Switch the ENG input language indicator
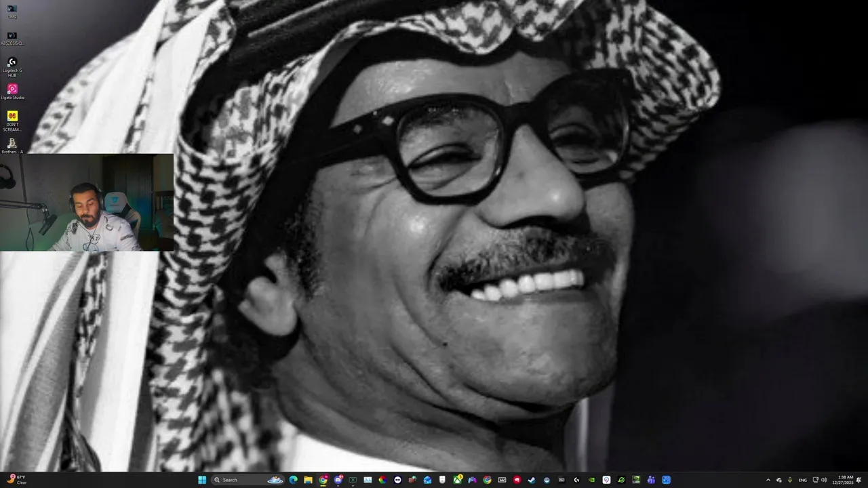 [x=803, y=480]
